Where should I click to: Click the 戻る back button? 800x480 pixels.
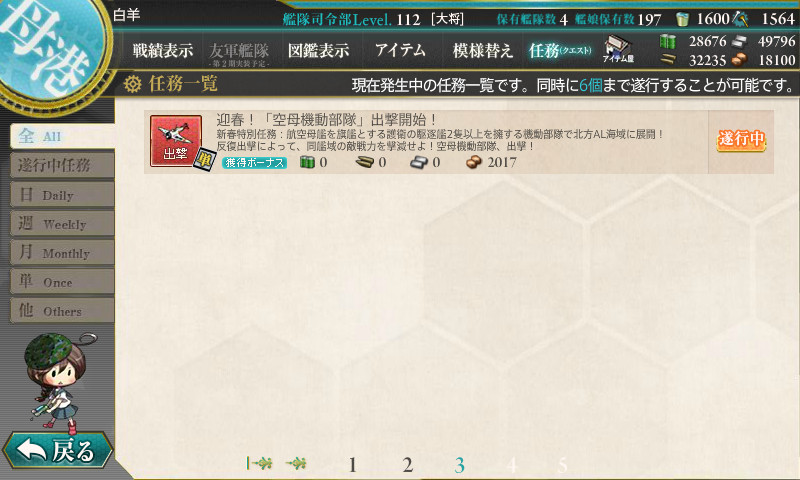[x=57, y=451]
